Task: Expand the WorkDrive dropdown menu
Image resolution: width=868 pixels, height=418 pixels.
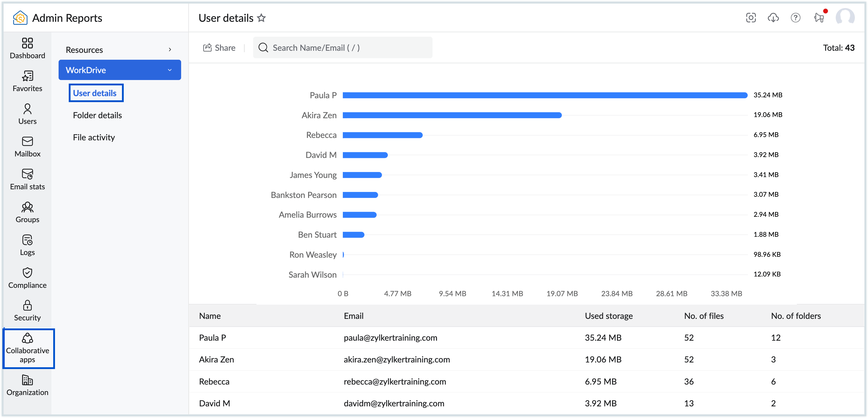Action: pos(119,70)
